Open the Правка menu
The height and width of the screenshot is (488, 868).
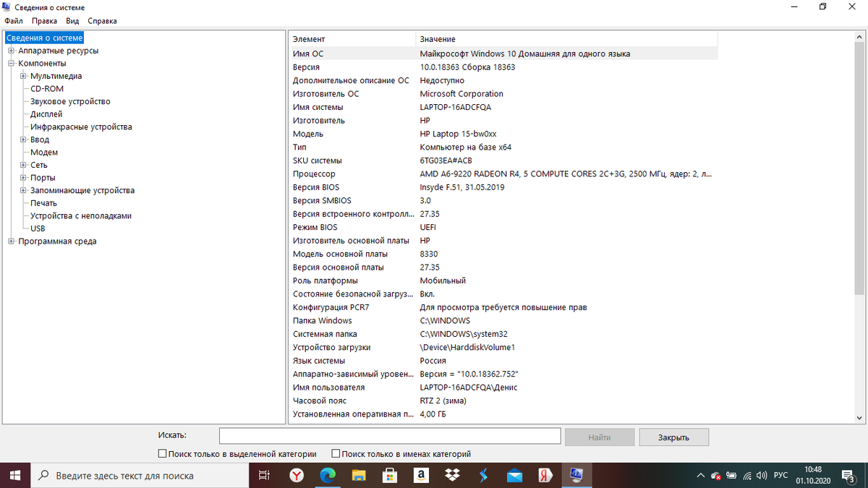pos(45,21)
